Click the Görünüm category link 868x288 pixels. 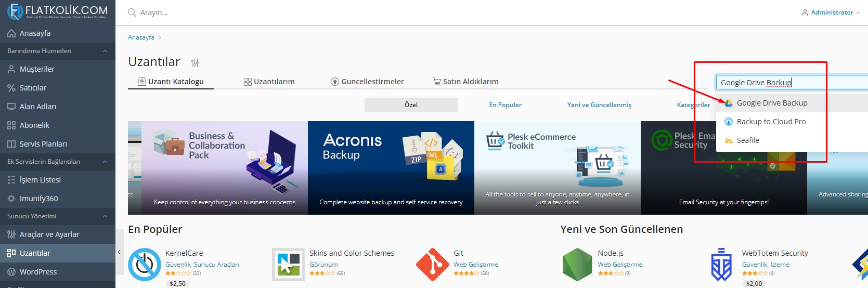pos(323,265)
